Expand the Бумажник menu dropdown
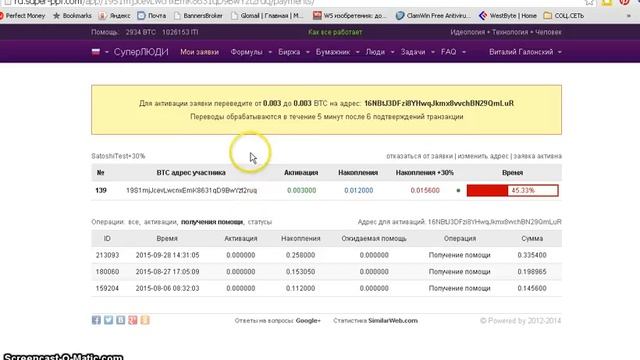The image size is (640, 360). [x=358, y=52]
